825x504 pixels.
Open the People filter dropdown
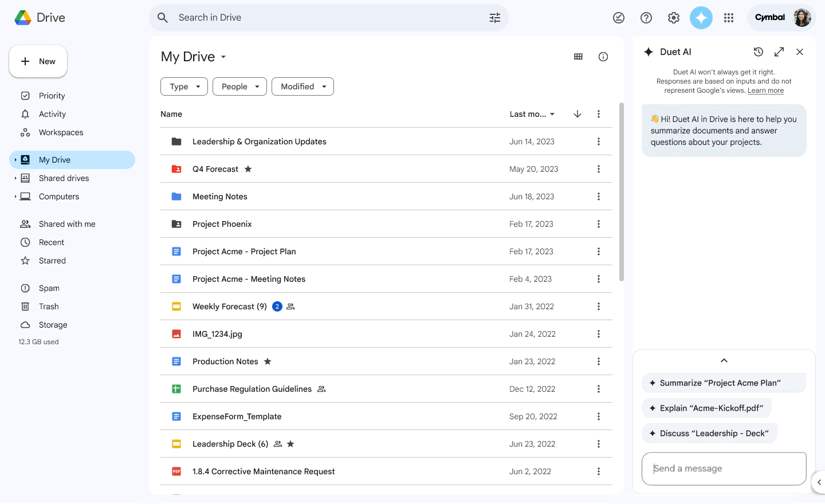239,86
